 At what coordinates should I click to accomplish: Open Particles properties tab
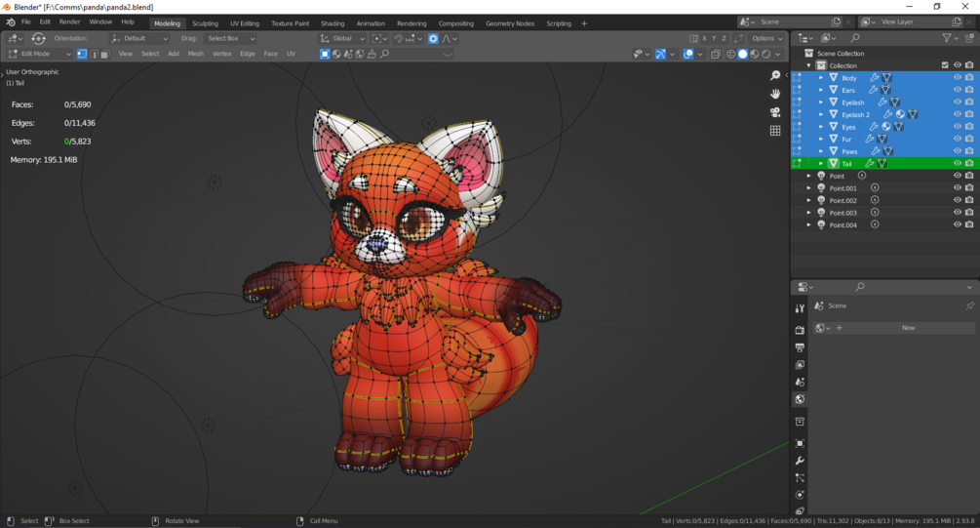point(800,477)
